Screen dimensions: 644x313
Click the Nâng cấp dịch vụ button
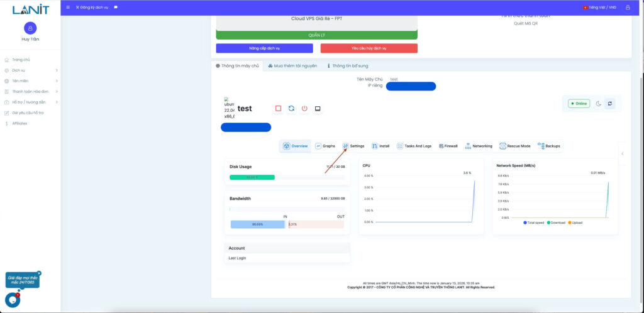tap(264, 48)
